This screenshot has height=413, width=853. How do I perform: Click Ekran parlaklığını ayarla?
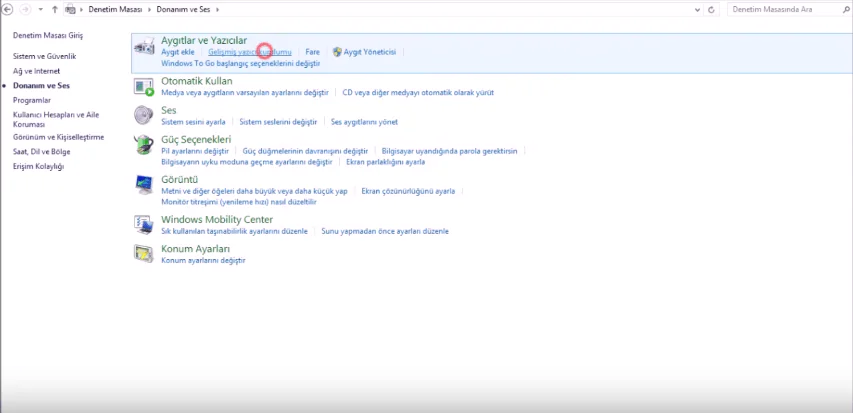coord(386,162)
